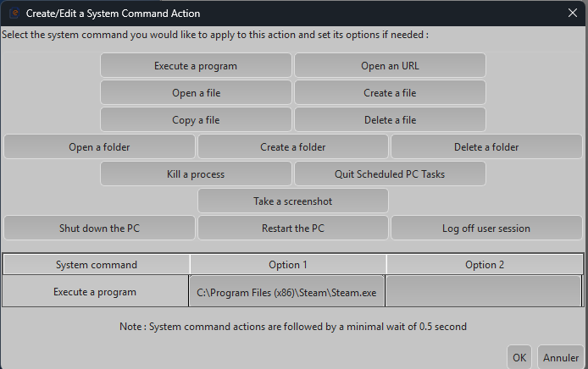Choose the Copy a file command

coord(196,120)
